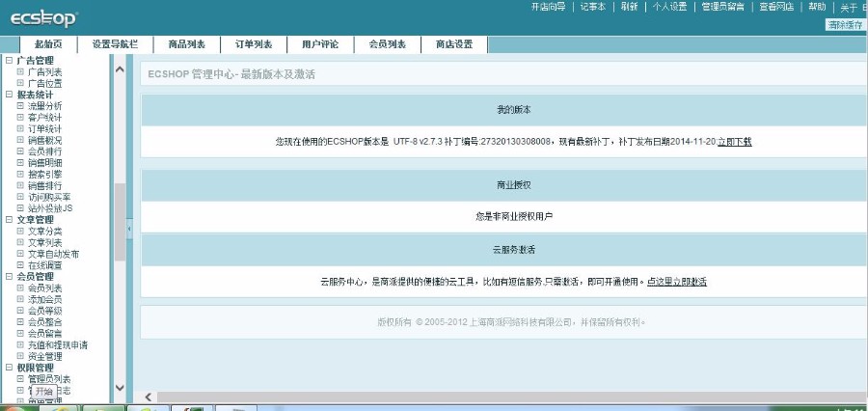Click the horizontal scrollbar left arrow
868x411 pixels.
click(x=149, y=397)
